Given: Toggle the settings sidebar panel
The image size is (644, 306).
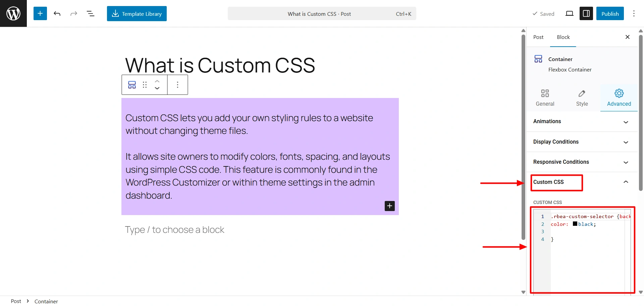Looking at the screenshot, I should 586,13.
